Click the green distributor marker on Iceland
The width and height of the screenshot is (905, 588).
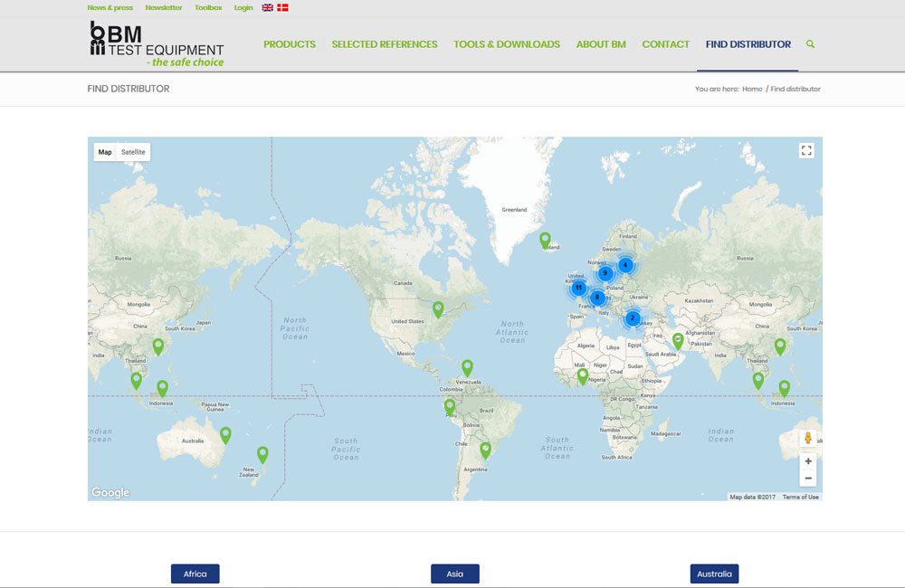tap(544, 241)
